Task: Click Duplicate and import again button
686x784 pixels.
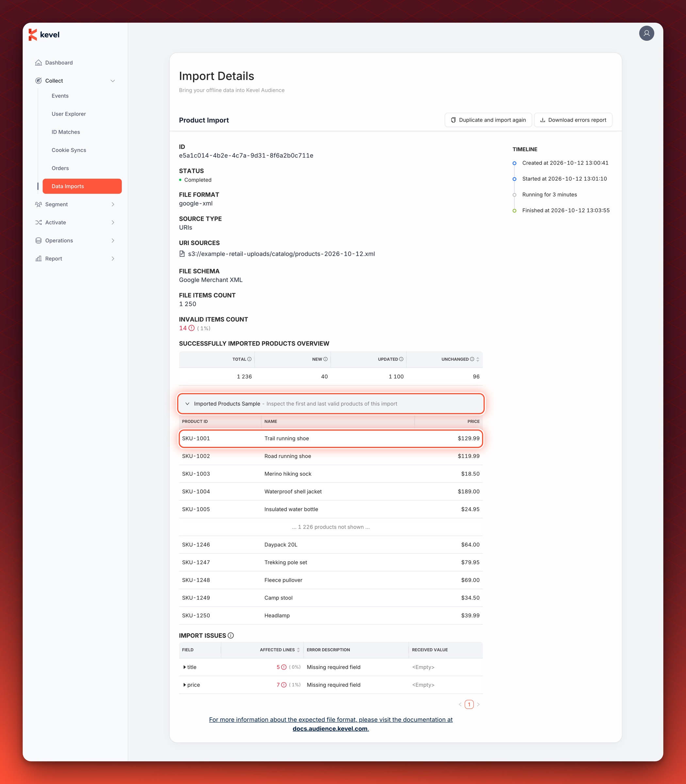Action: (x=488, y=120)
